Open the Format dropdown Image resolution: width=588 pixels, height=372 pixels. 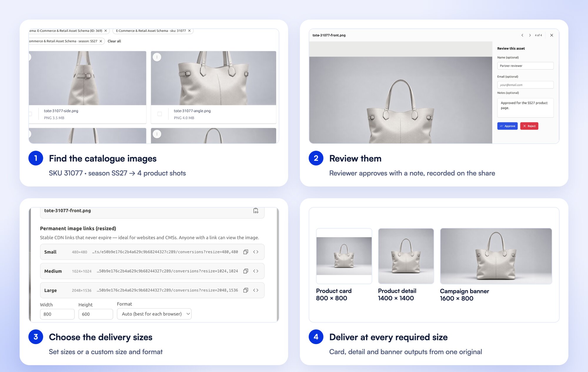pyautogui.click(x=154, y=314)
